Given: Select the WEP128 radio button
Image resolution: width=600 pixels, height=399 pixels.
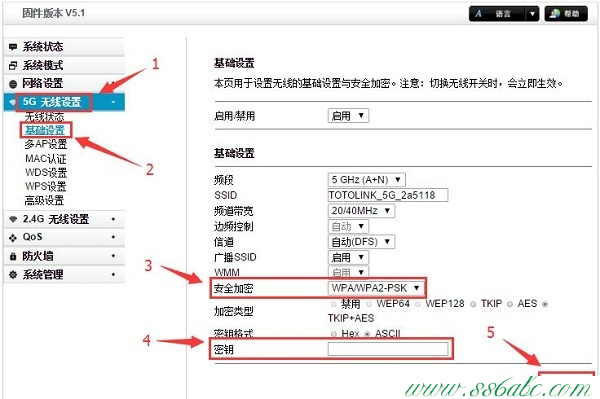Looking at the screenshot, I should [x=418, y=305].
